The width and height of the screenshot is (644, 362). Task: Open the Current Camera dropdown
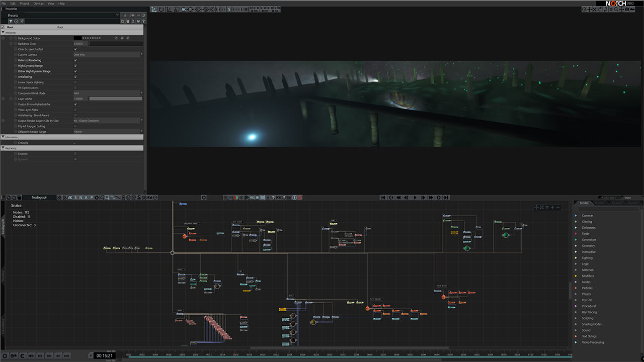click(x=108, y=55)
